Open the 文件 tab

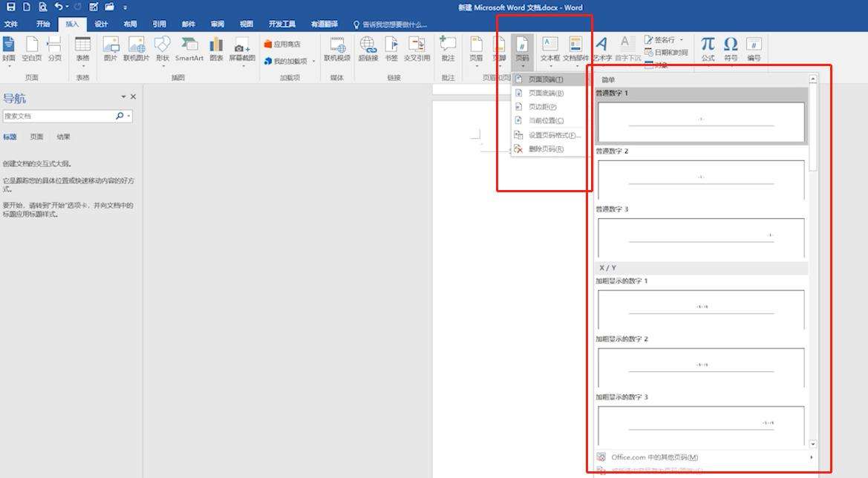[x=10, y=24]
